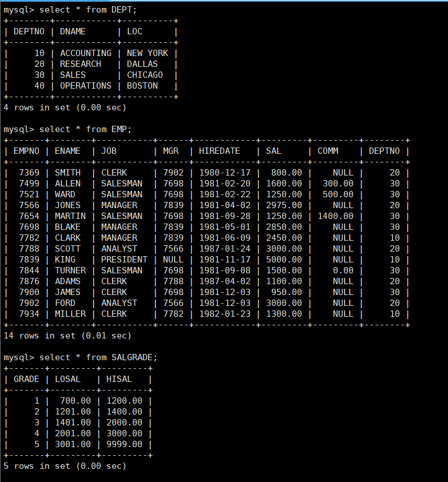Select the DALLAS location cell

[142, 64]
